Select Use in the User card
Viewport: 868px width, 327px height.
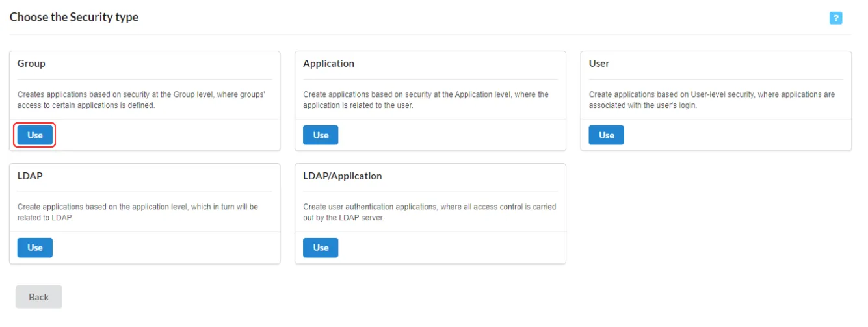click(x=607, y=135)
